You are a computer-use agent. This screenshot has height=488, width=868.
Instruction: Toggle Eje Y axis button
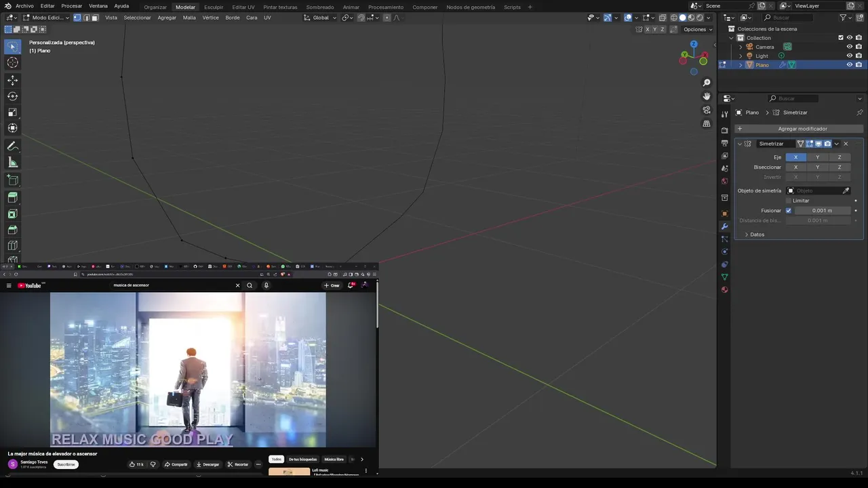(x=817, y=157)
